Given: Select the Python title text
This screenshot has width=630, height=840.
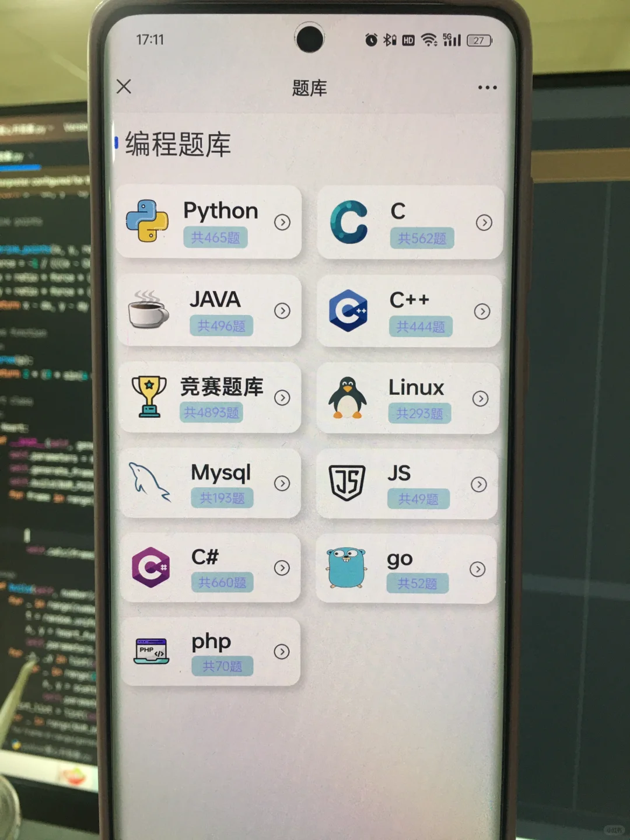Looking at the screenshot, I should (220, 211).
